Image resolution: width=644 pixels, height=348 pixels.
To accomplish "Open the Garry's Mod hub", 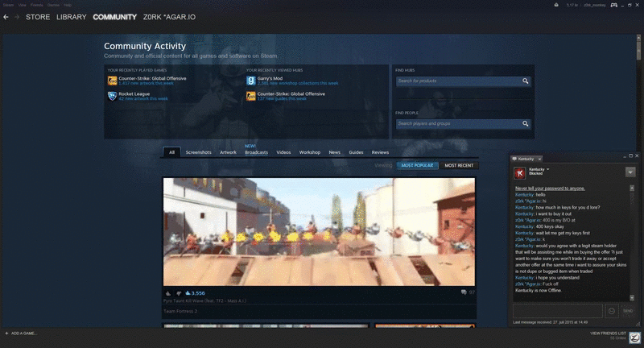I will (270, 78).
